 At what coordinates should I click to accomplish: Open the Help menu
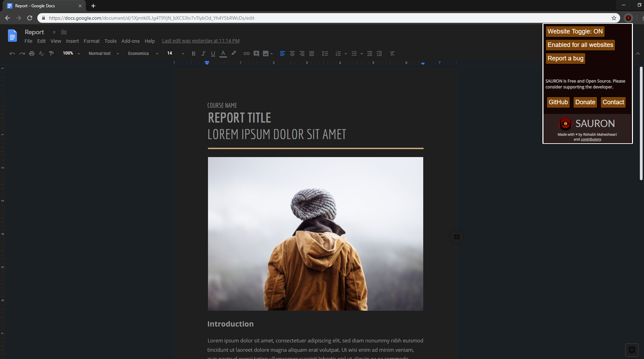coord(149,41)
